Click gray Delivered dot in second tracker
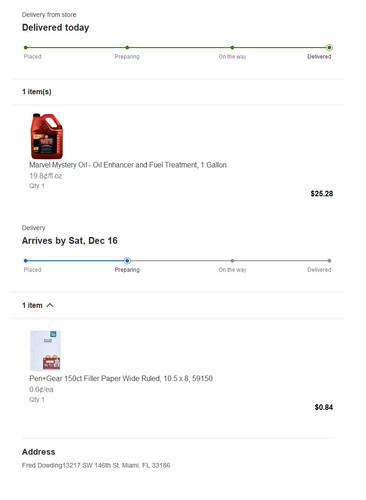Screen dimensions: 366x500 pyautogui.click(x=329, y=261)
